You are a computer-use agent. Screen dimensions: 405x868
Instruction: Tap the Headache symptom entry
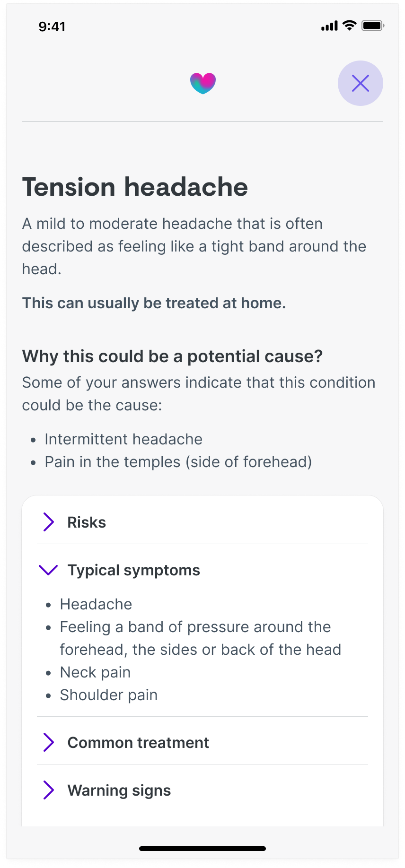(x=96, y=604)
